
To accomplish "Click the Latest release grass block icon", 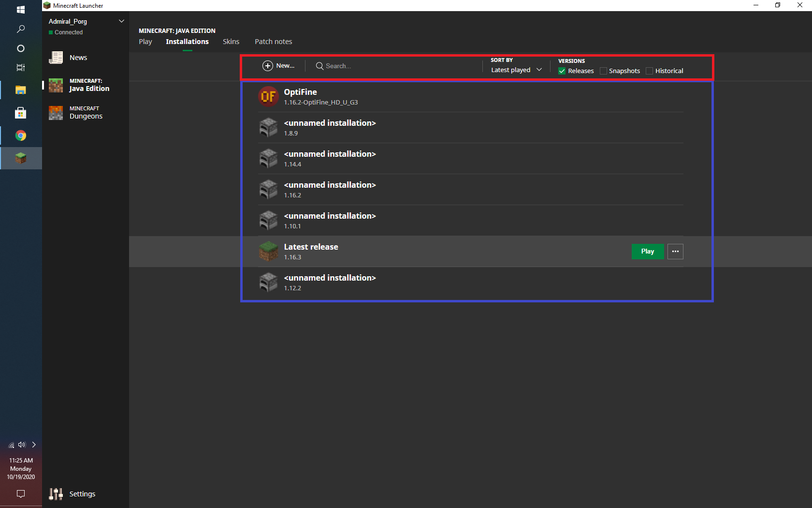I will click(269, 251).
